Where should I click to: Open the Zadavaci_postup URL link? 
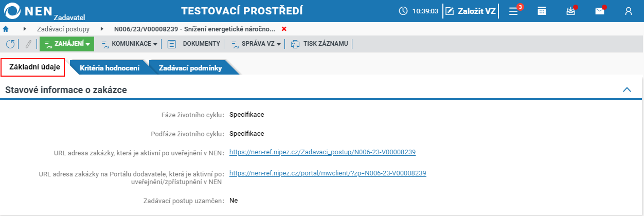click(x=323, y=152)
